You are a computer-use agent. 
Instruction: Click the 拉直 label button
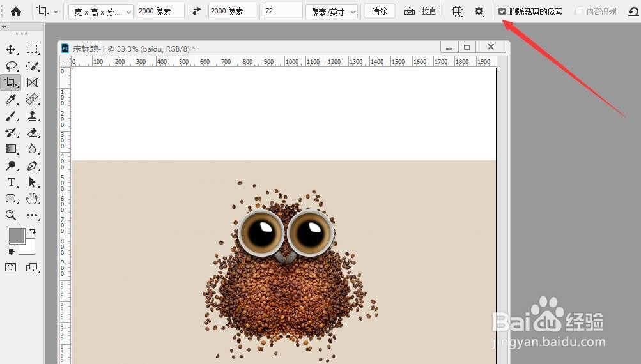click(429, 11)
